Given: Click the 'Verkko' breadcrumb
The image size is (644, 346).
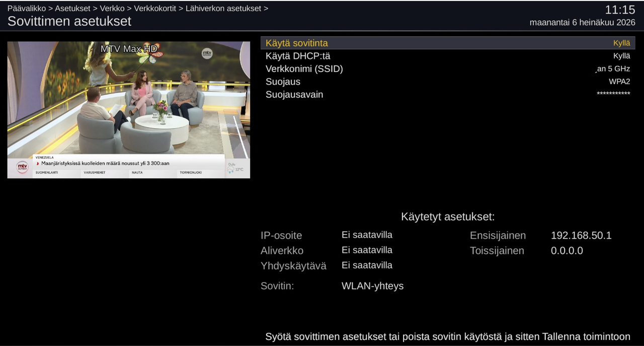Looking at the screenshot, I should point(112,9).
